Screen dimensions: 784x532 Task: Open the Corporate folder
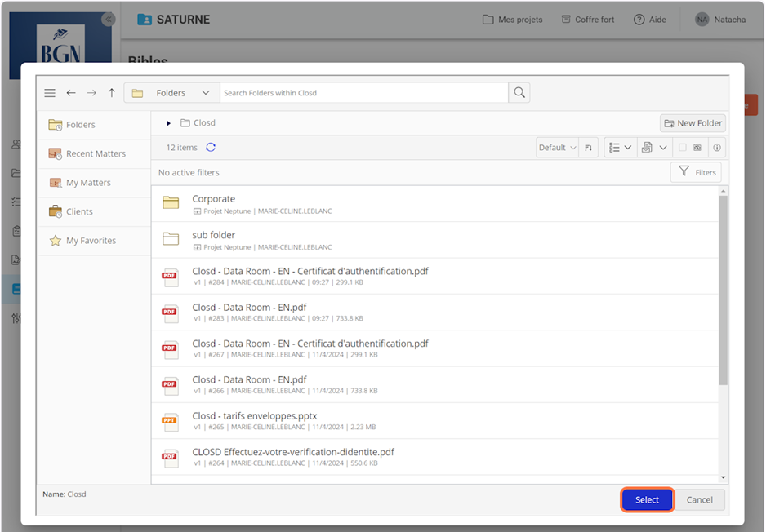[x=213, y=199]
